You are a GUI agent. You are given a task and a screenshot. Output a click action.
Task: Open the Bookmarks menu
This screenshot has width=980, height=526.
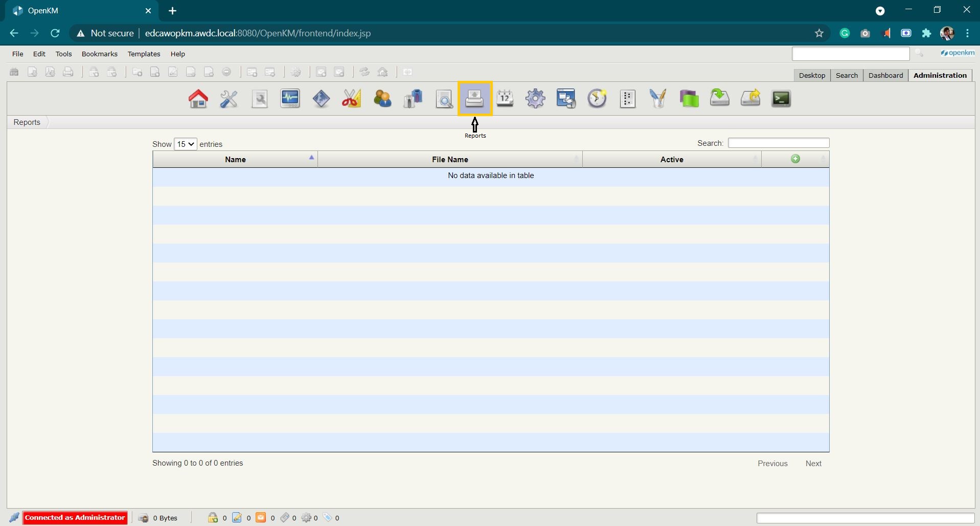[100, 54]
